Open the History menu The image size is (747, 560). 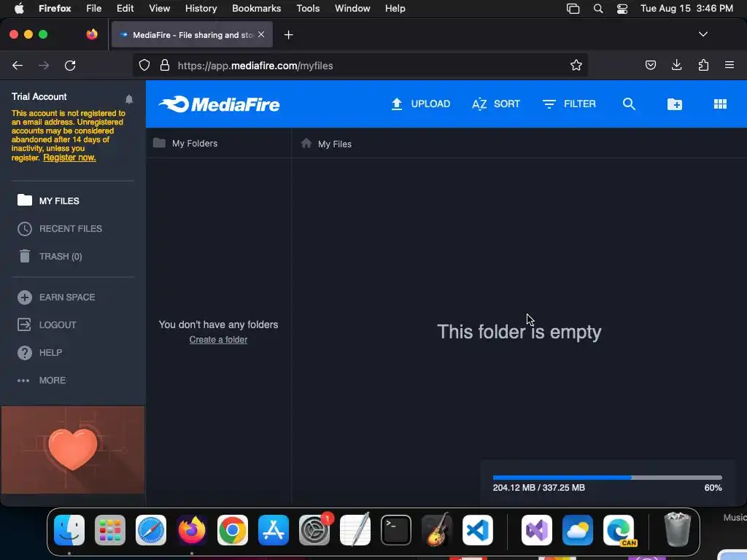point(201,8)
